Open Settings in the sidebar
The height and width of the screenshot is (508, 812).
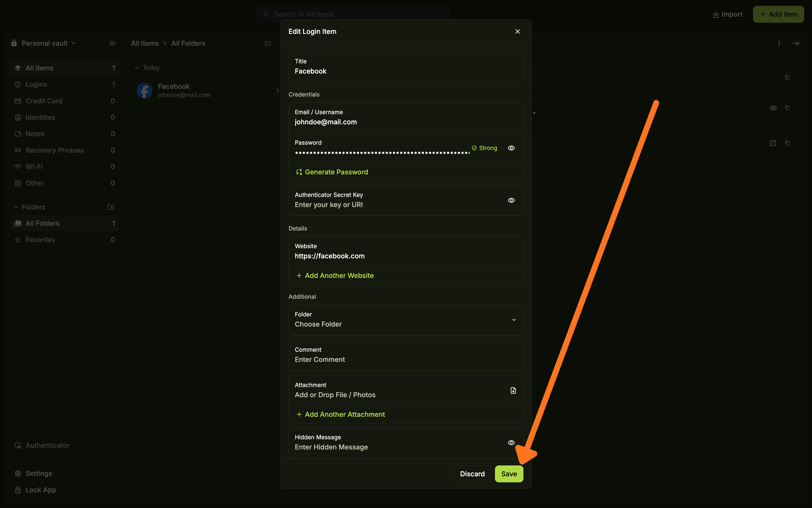coord(34,473)
